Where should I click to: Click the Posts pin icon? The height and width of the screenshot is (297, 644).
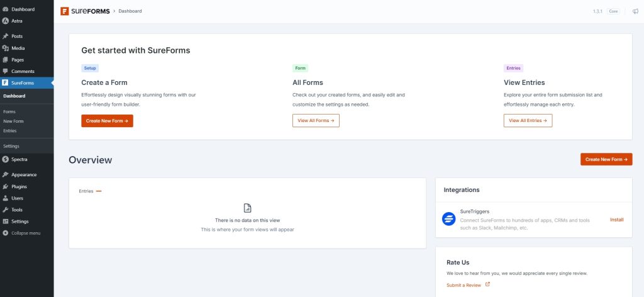(5, 36)
